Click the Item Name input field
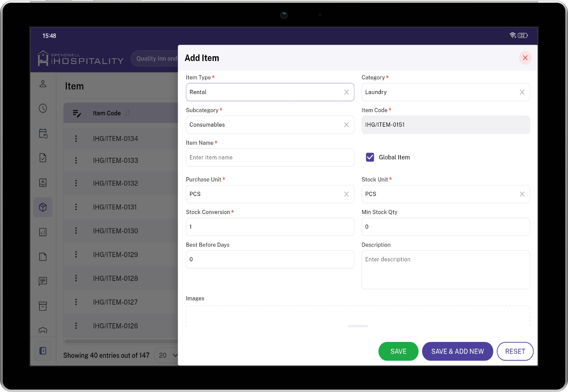The width and height of the screenshot is (568, 392). [270, 158]
